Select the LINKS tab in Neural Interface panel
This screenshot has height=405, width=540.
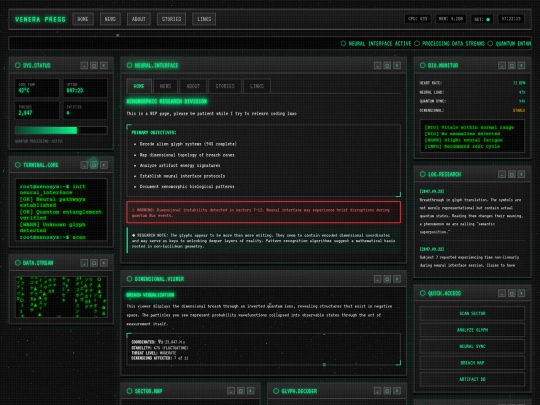click(257, 86)
